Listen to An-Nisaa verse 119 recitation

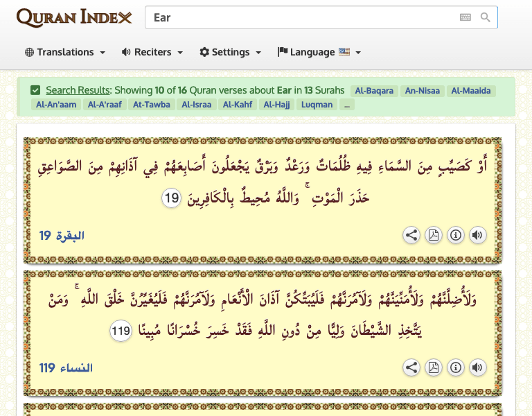[x=477, y=367]
